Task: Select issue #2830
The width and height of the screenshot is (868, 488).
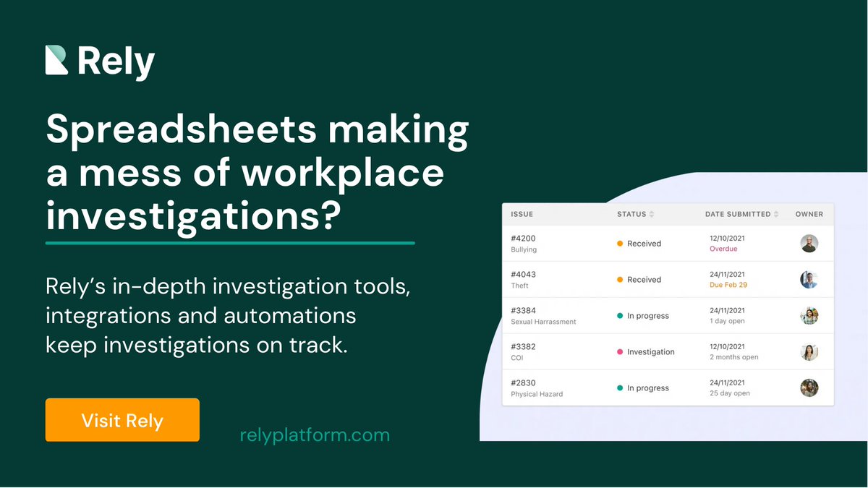Action: pos(523,382)
